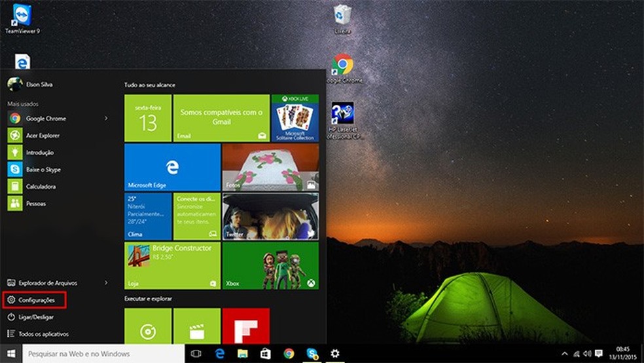Open the calendar tile showing sexta-feira 13
Screen dimensions: 644x363
(148, 119)
